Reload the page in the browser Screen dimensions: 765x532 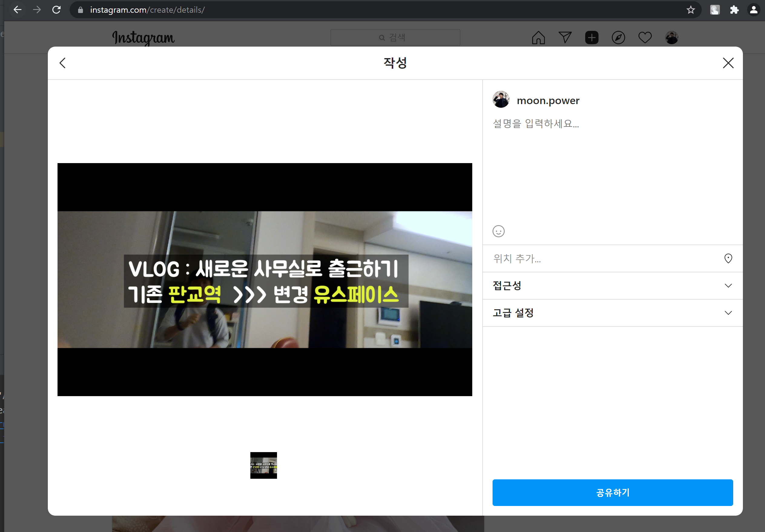(x=56, y=10)
